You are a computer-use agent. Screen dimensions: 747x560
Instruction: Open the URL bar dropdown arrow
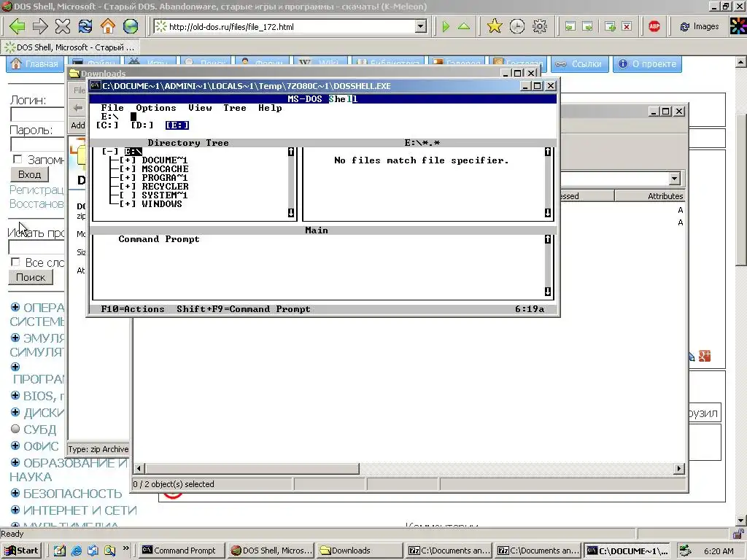pyautogui.click(x=421, y=27)
